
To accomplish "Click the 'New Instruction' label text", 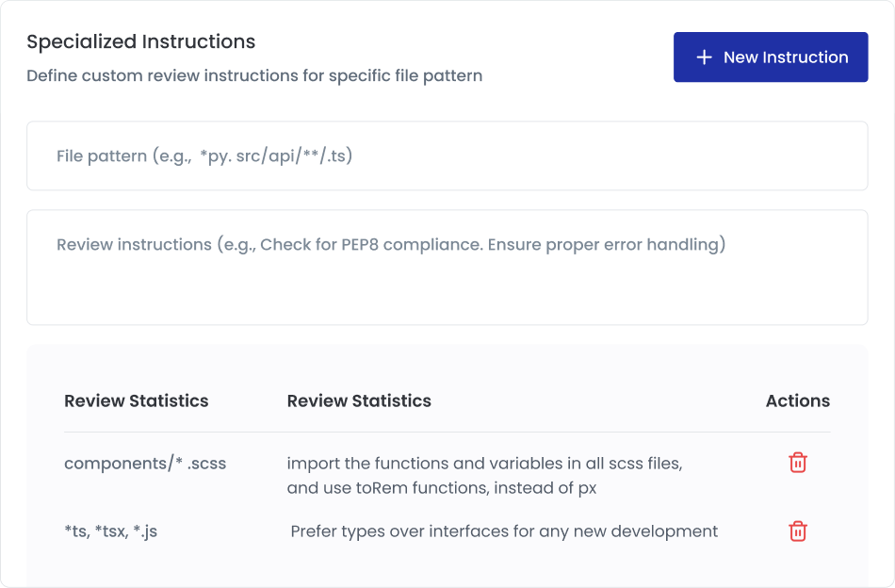I will pos(786,57).
